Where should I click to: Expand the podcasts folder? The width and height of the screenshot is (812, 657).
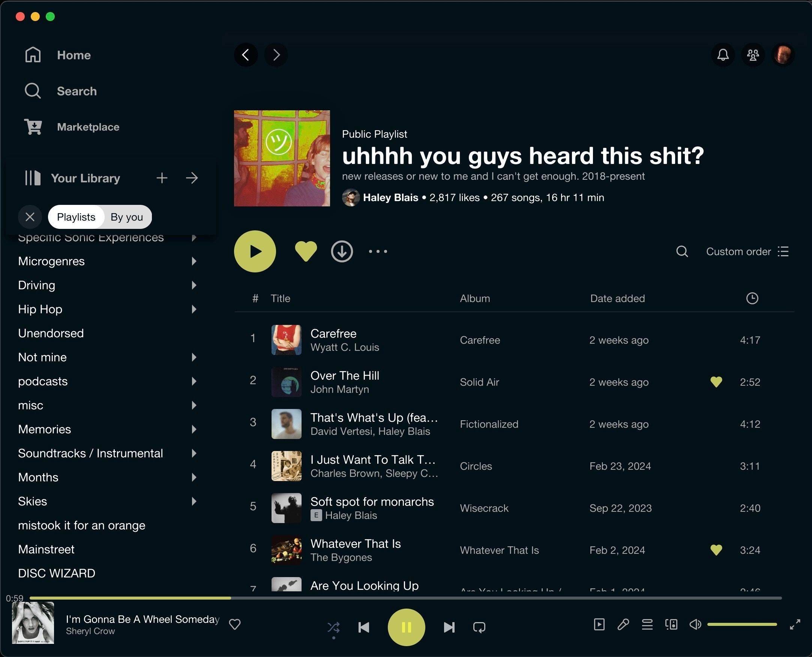click(x=194, y=381)
